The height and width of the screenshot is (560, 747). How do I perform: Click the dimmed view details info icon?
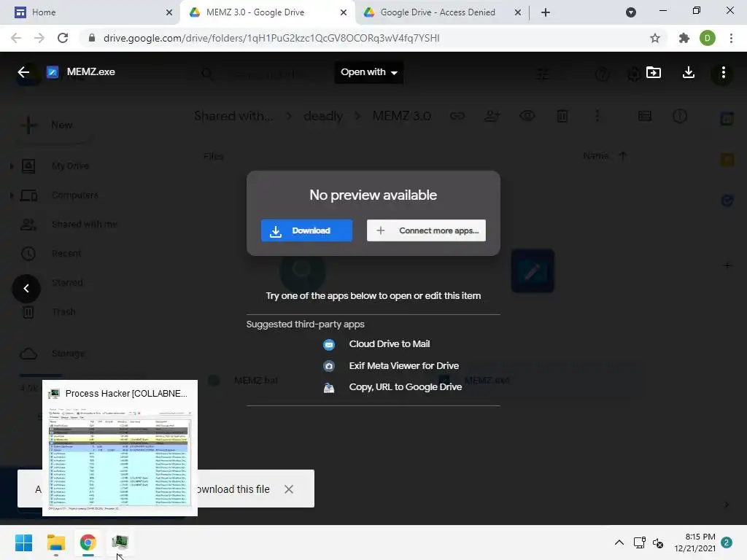pos(680,116)
